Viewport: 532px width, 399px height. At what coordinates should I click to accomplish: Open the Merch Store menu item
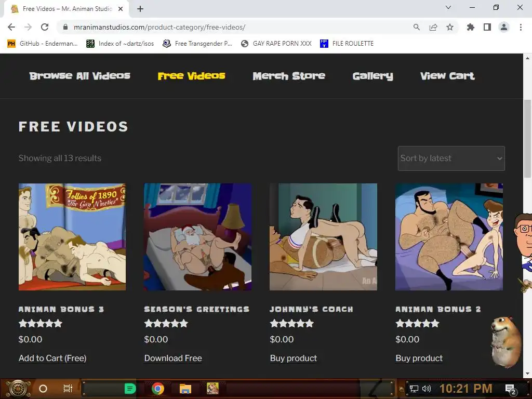point(289,76)
